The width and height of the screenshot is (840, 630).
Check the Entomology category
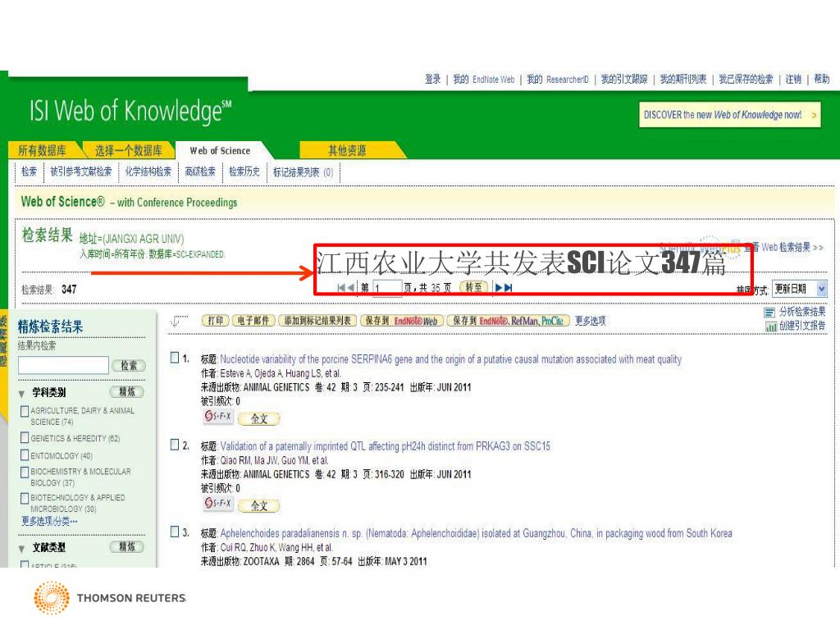tap(24, 454)
